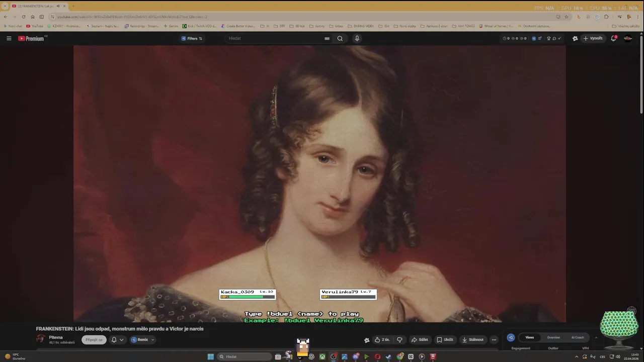Click the magnifier search button

340,38
